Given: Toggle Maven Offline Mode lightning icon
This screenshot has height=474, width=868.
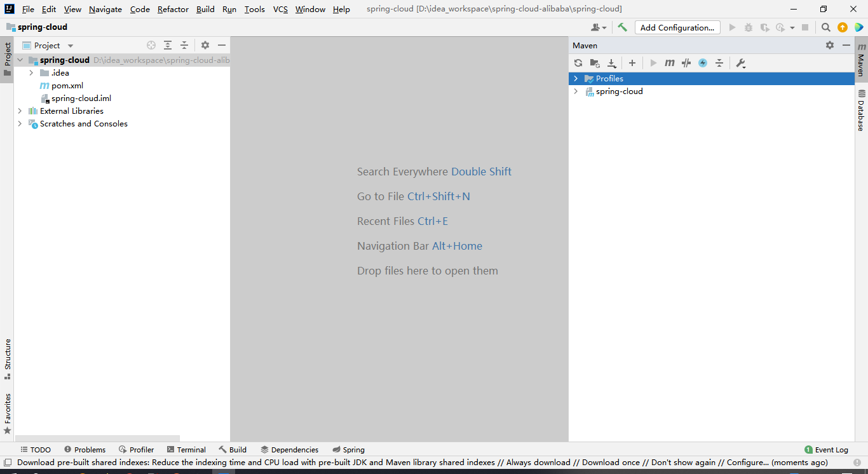Looking at the screenshot, I should click(703, 63).
